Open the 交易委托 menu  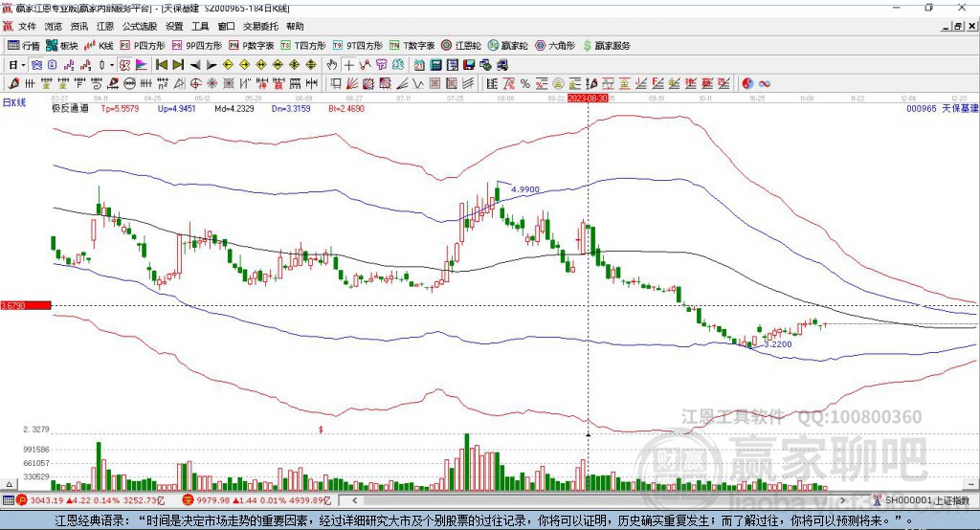click(x=260, y=26)
